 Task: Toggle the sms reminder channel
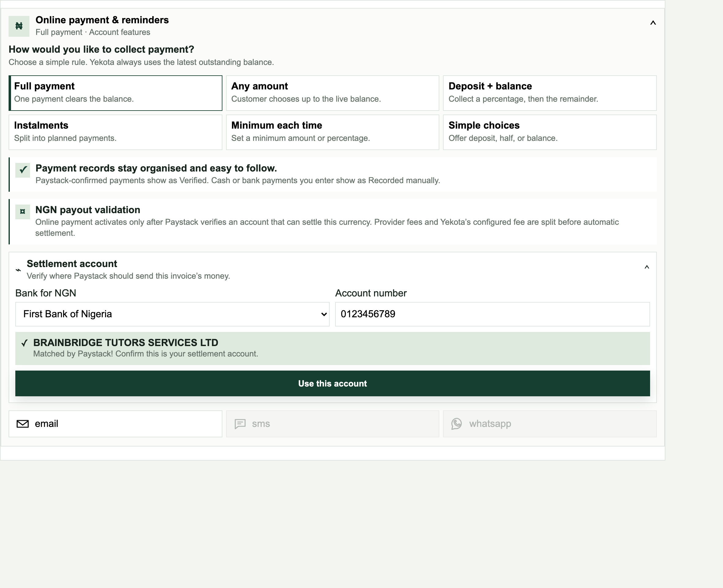(x=332, y=424)
